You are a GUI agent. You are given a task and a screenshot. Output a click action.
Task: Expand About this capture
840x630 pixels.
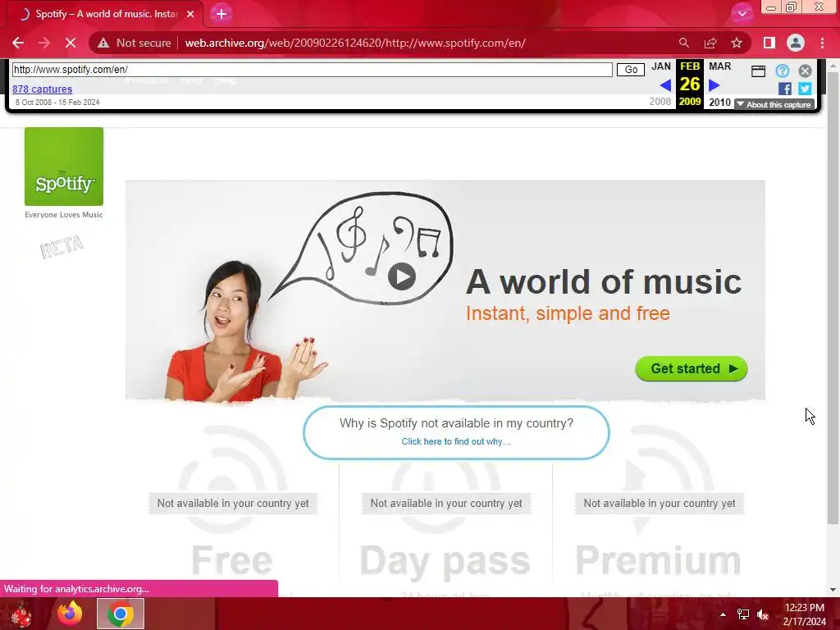click(774, 104)
